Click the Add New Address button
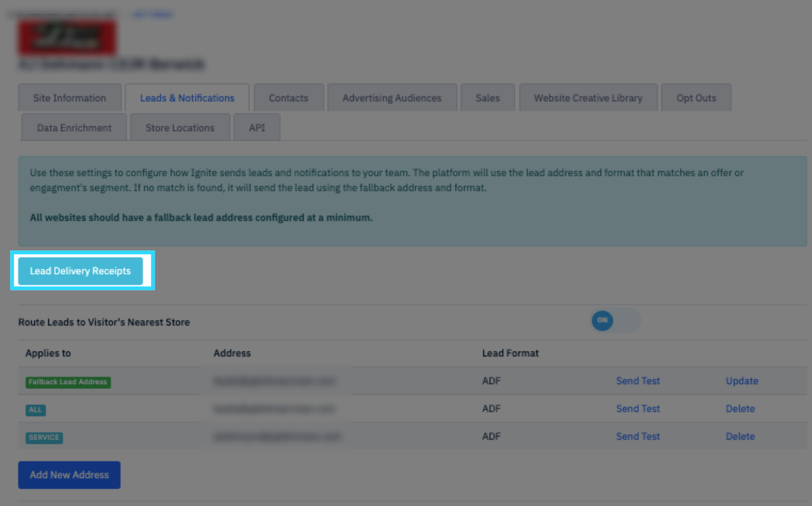The image size is (812, 506). pos(69,475)
